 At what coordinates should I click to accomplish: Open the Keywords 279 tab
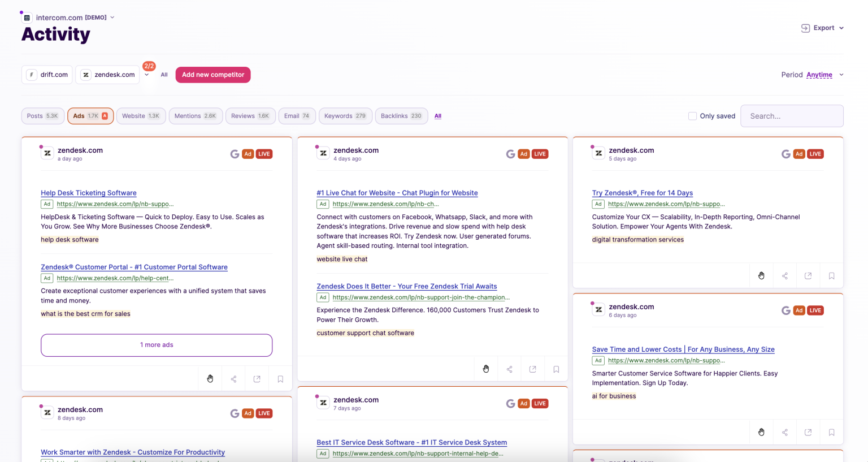pyautogui.click(x=345, y=115)
